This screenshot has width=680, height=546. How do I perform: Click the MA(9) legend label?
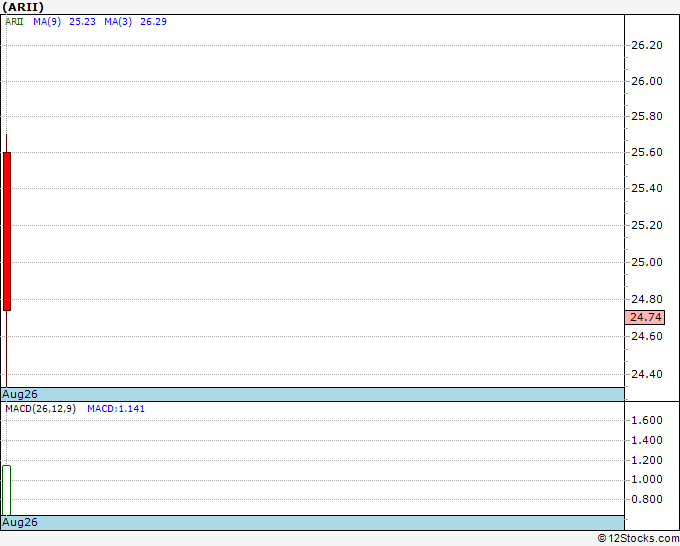47,22
